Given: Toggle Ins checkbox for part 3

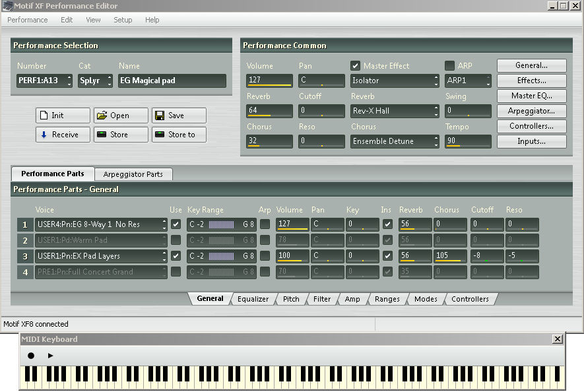Looking at the screenshot, I should click(x=387, y=255).
